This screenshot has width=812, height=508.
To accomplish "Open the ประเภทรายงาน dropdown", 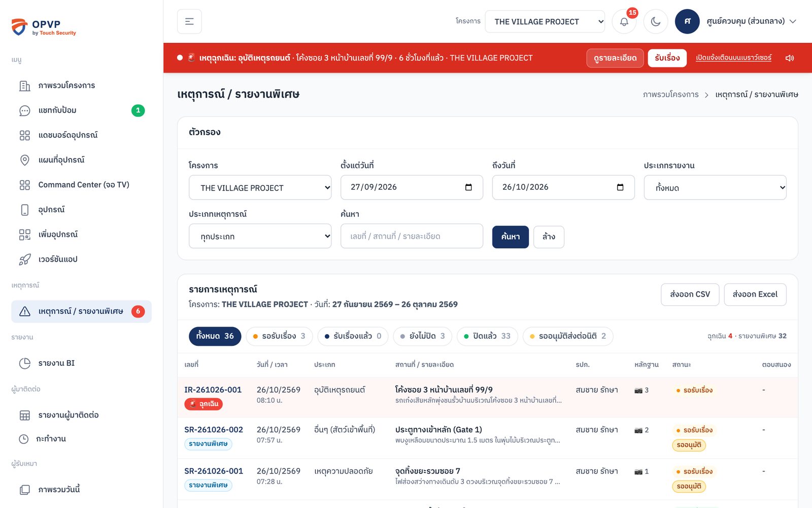I will tap(715, 187).
